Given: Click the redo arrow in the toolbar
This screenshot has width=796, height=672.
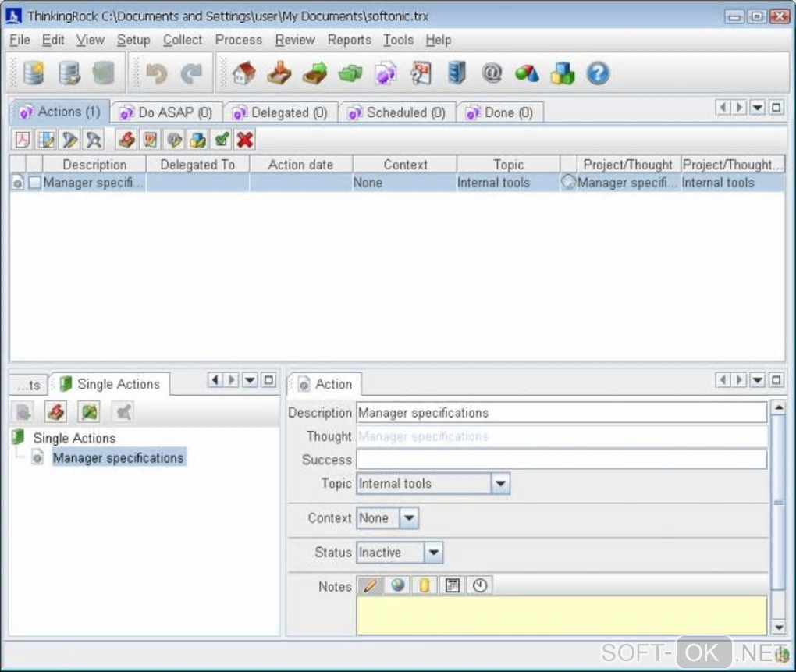Looking at the screenshot, I should 191,73.
